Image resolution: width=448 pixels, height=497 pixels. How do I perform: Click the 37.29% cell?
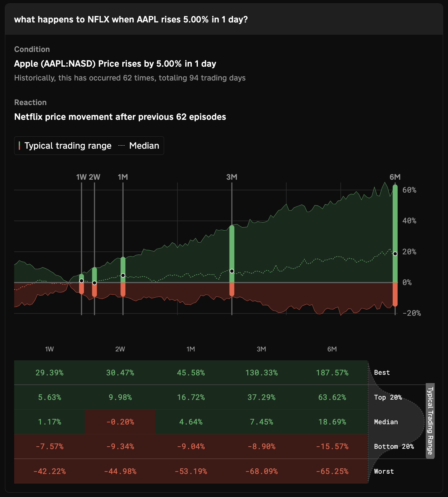261,397
